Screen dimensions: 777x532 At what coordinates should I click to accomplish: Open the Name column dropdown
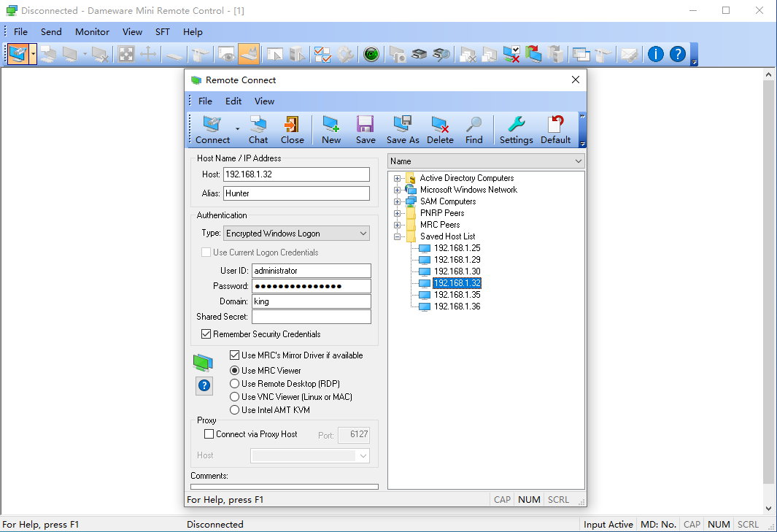[x=486, y=161]
